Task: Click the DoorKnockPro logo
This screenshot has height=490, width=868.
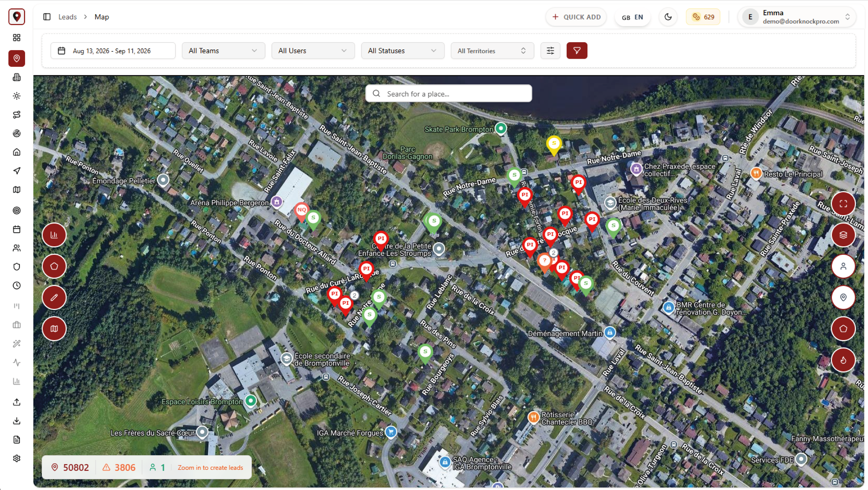Action: click(x=17, y=17)
